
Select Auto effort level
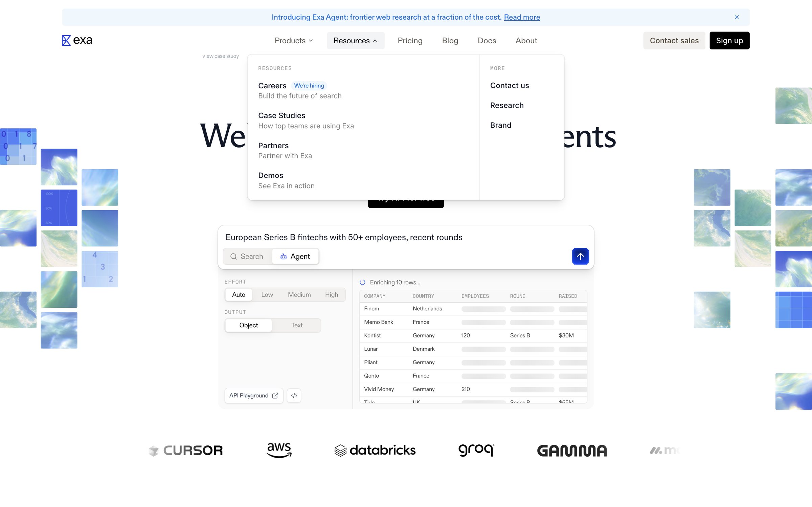point(238,295)
